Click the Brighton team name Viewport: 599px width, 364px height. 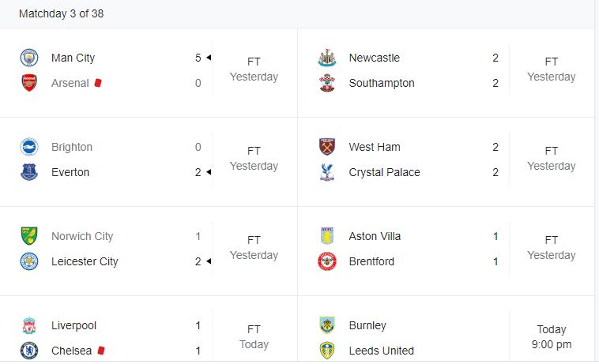point(72,147)
